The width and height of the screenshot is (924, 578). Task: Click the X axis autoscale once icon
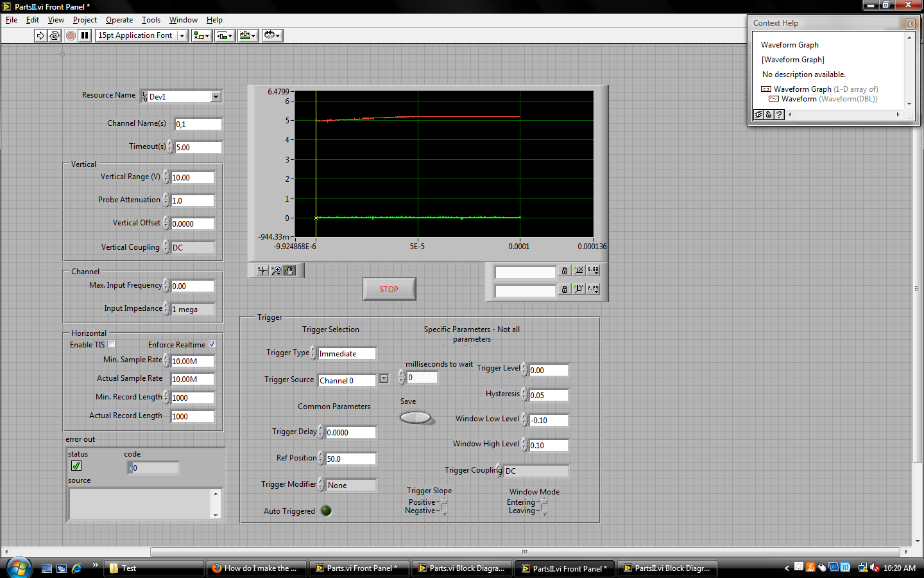579,271
